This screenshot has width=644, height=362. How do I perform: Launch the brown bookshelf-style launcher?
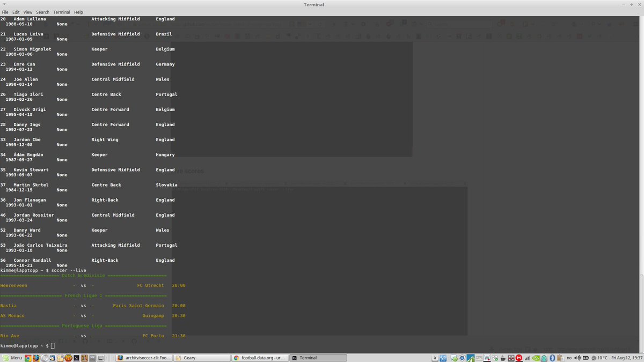click(x=84, y=358)
